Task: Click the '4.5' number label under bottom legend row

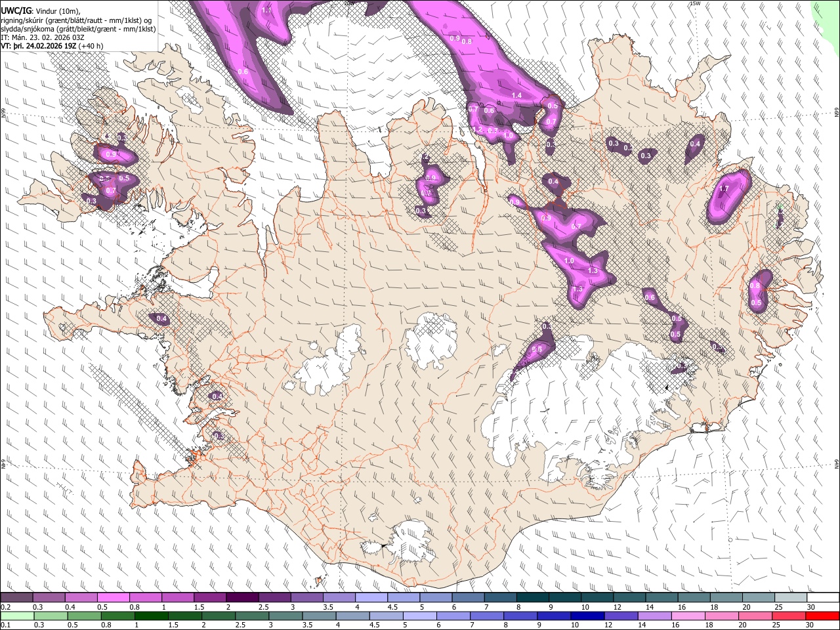Action: tap(375, 625)
